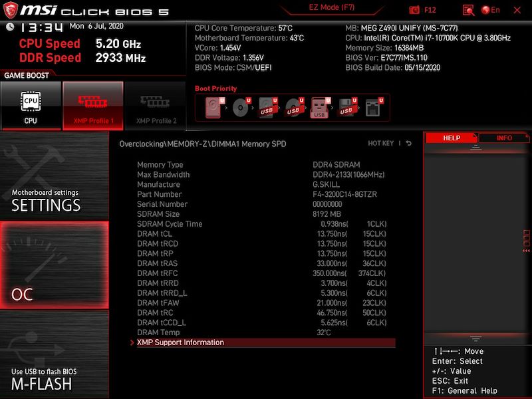Screen dimensions: 532x399
Task: Click the system clock icon
Action: pyautogui.click(x=10, y=27)
